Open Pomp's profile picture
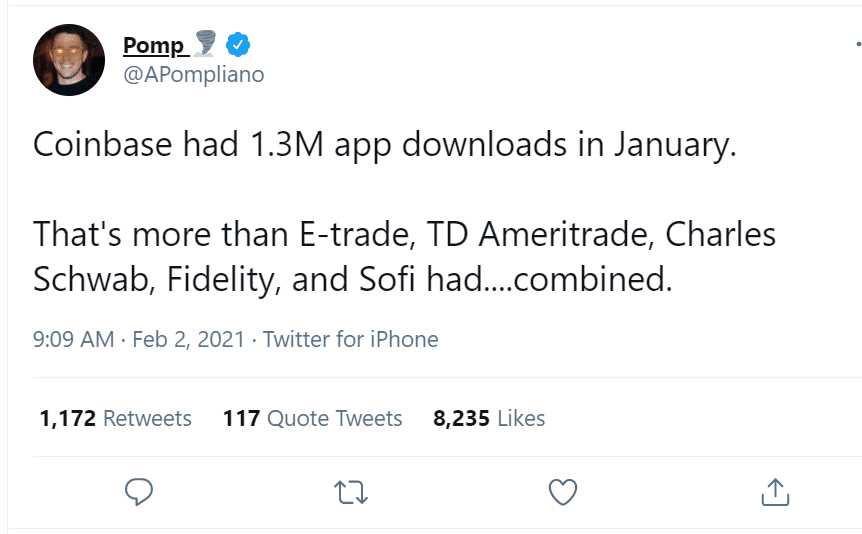Image resolution: width=862 pixels, height=534 pixels. coord(69,60)
